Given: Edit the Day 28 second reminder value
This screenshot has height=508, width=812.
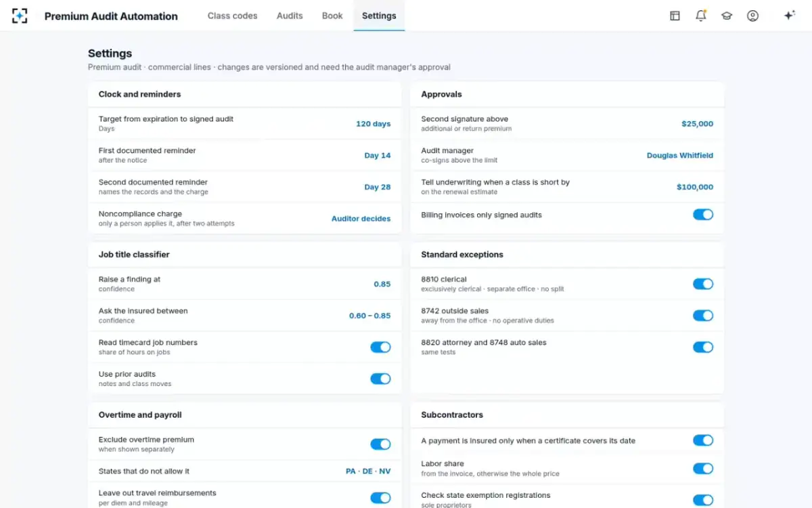Looking at the screenshot, I should pos(378,187).
